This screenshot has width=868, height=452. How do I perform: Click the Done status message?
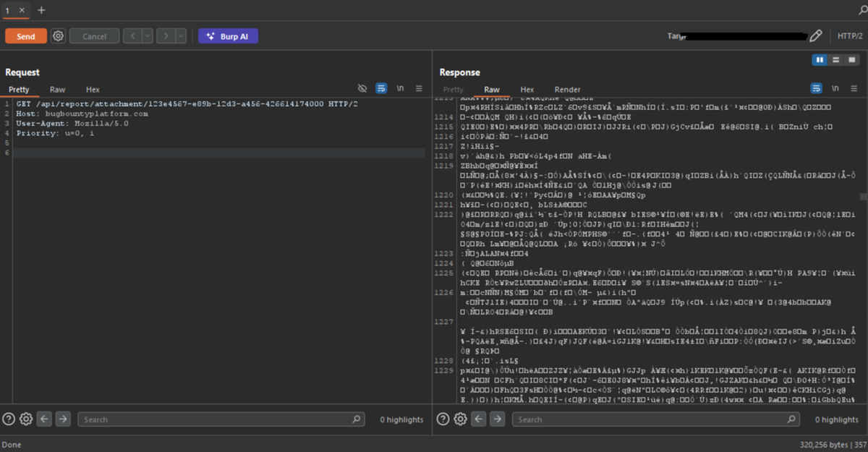pyautogui.click(x=12, y=445)
